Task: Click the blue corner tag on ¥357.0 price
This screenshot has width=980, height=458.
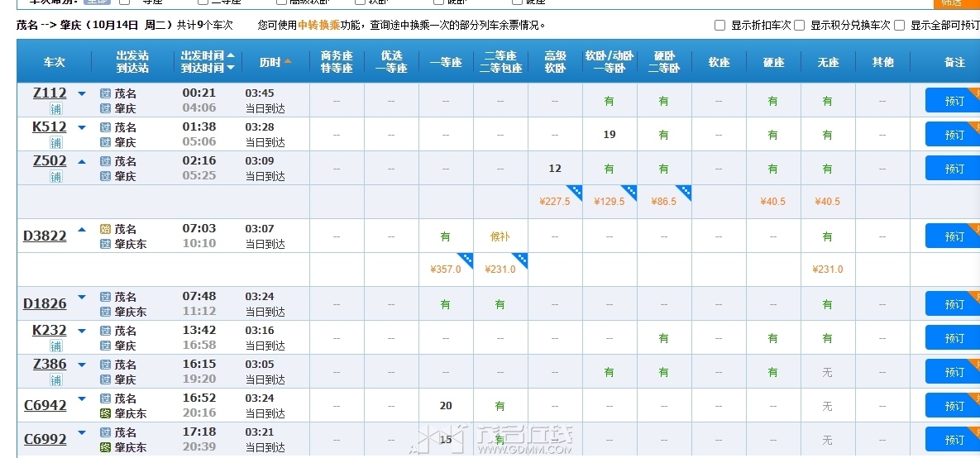Action: coord(465,260)
